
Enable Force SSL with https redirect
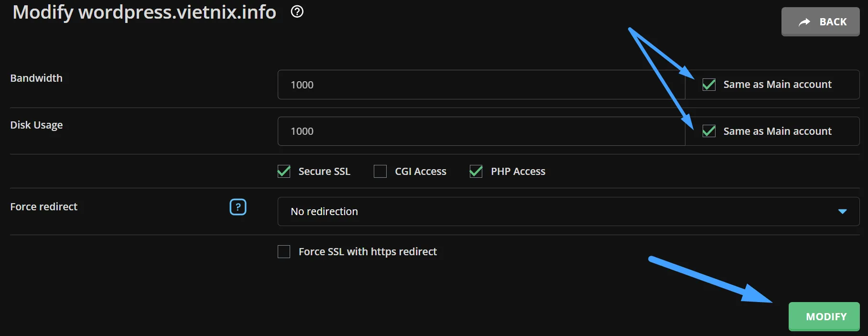click(284, 251)
